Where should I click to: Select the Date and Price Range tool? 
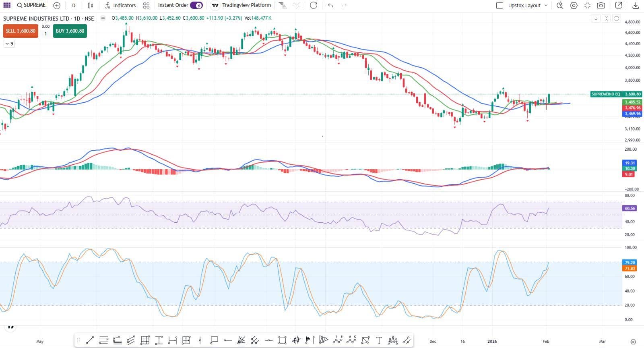tap(186, 340)
